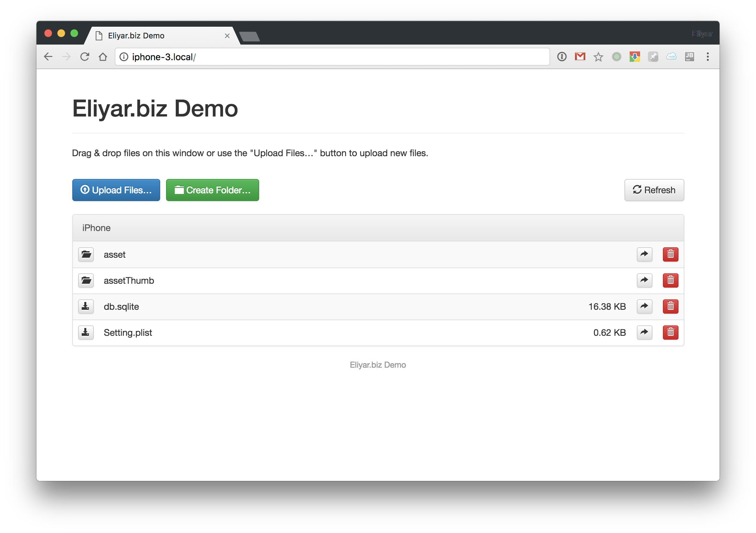The height and width of the screenshot is (533, 756).
Task: Delete the asset folder with trash icon
Action: click(x=670, y=254)
